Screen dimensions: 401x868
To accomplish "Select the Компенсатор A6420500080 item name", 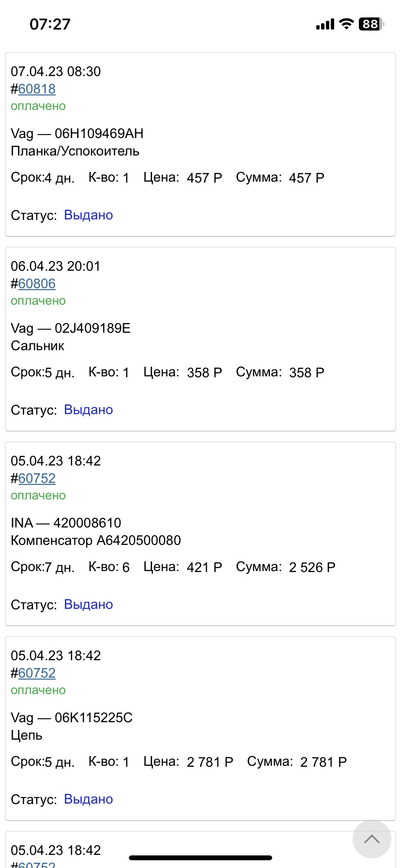I will point(95,540).
